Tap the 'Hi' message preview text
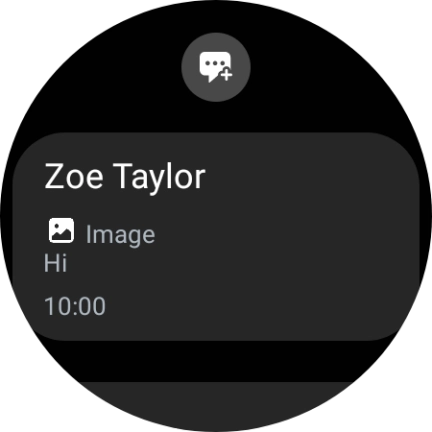 coord(55,263)
